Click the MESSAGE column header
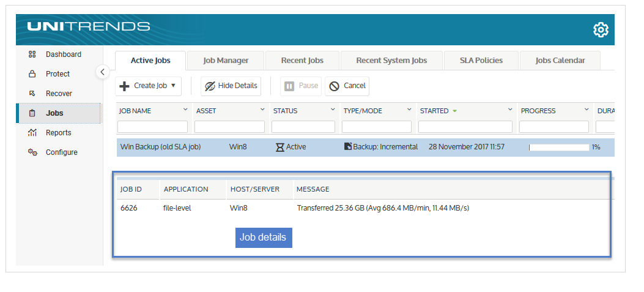 [313, 189]
